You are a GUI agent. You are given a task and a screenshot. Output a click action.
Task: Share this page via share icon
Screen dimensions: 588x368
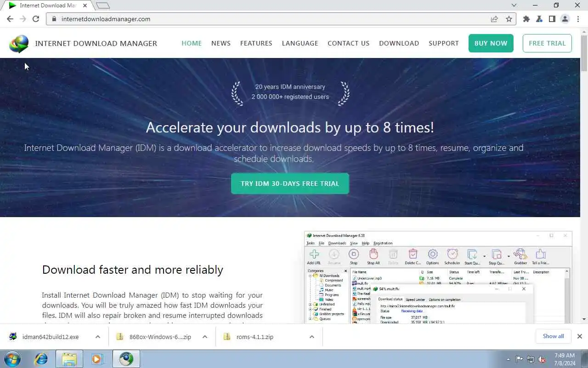(494, 19)
